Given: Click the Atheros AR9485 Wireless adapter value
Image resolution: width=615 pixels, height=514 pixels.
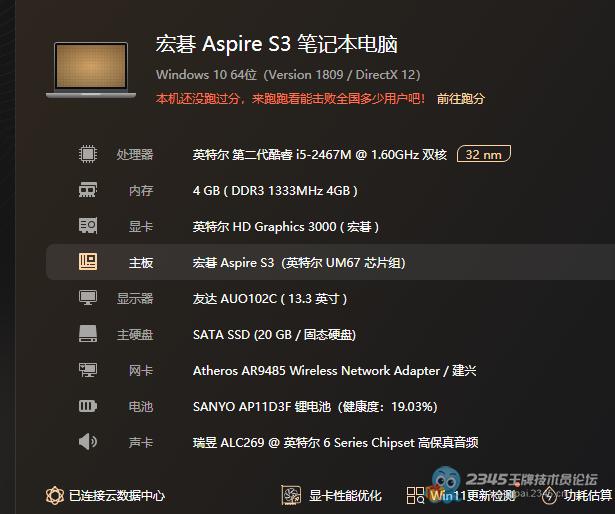Looking at the screenshot, I should 335,371.
